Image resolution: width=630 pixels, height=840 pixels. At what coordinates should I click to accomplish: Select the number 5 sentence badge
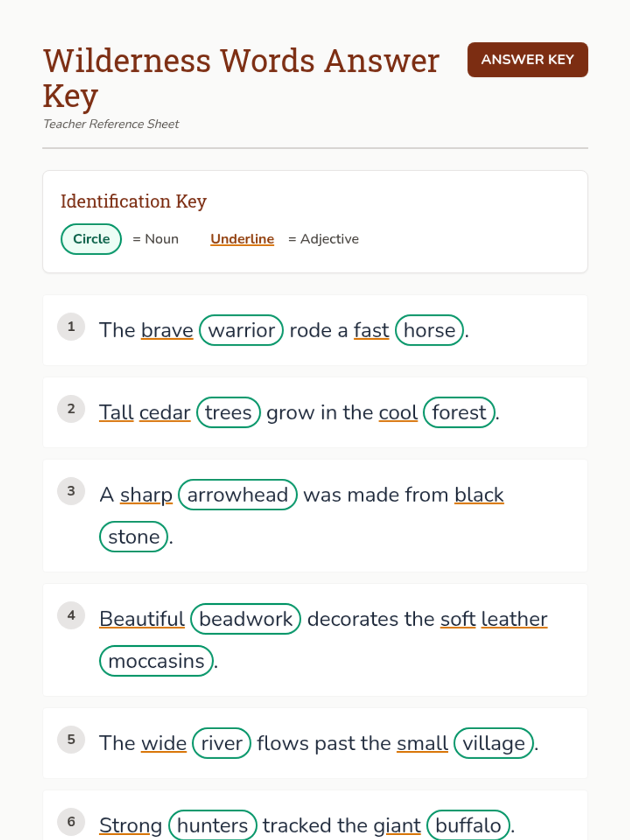click(71, 739)
